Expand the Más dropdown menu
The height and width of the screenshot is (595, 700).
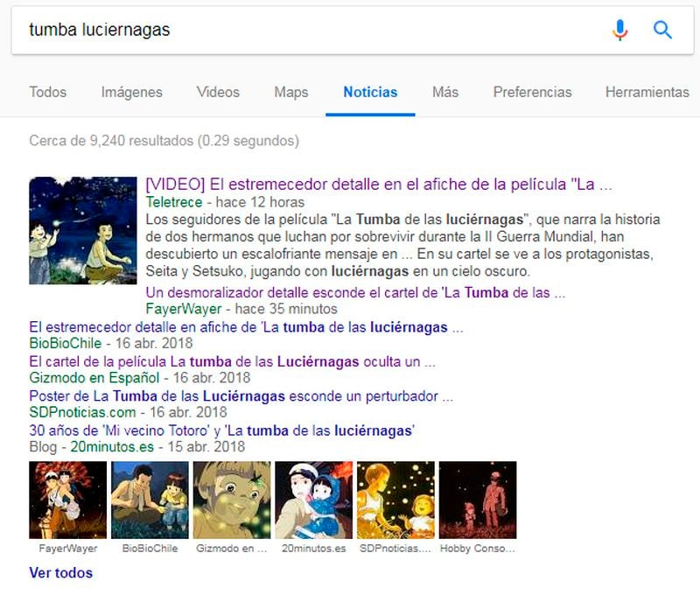(x=445, y=92)
